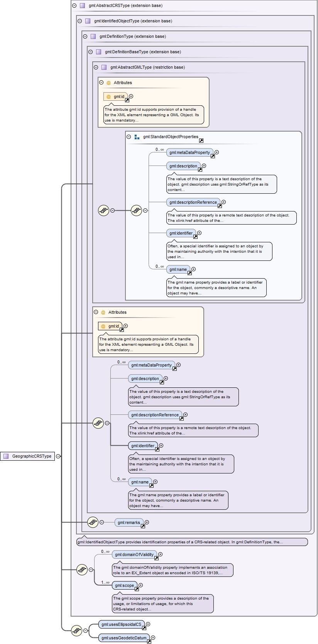Click the sequence icon next to gml:remarks

[x=93, y=522]
